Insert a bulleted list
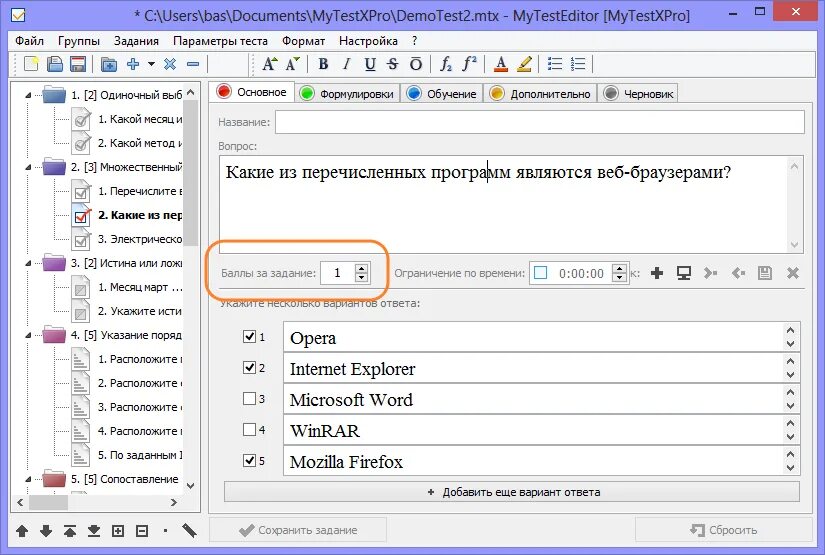 click(555, 64)
